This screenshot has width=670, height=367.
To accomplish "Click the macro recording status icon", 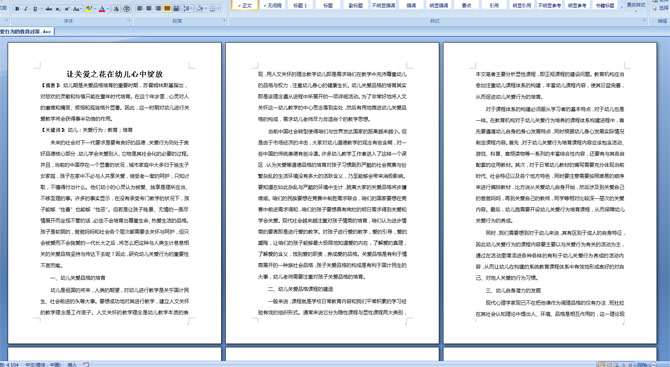I will pos(86,364).
